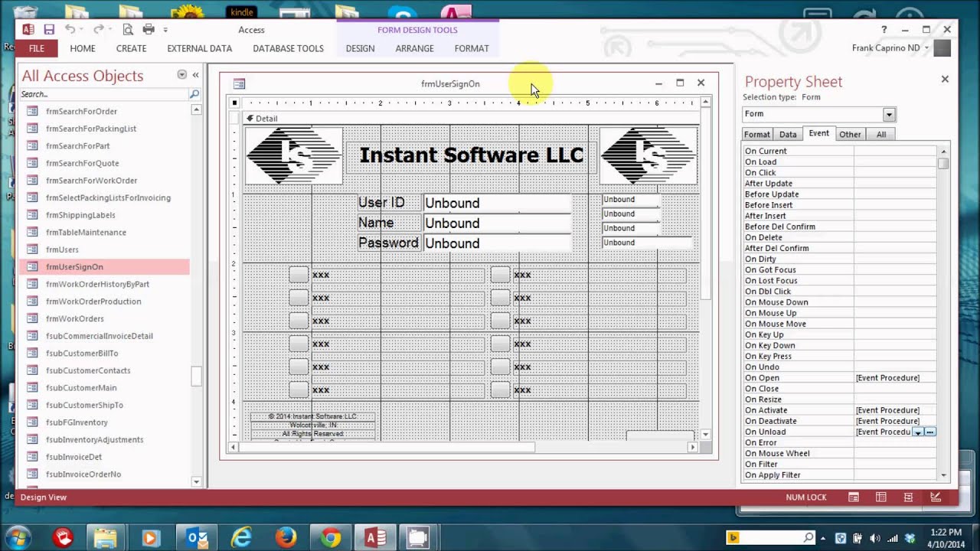Select the Design View status bar icon
The height and width of the screenshot is (551, 980).
(935, 497)
